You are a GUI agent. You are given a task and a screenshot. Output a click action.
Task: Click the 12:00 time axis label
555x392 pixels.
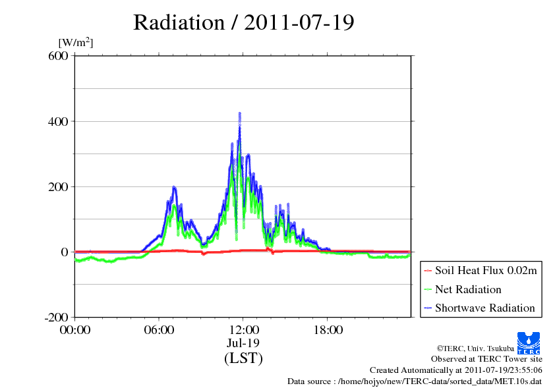click(x=244, y=330)
